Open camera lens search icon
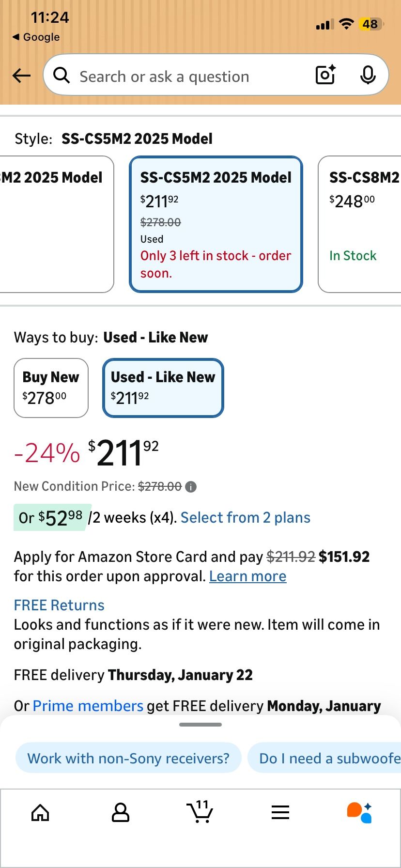 coord(325,75)
